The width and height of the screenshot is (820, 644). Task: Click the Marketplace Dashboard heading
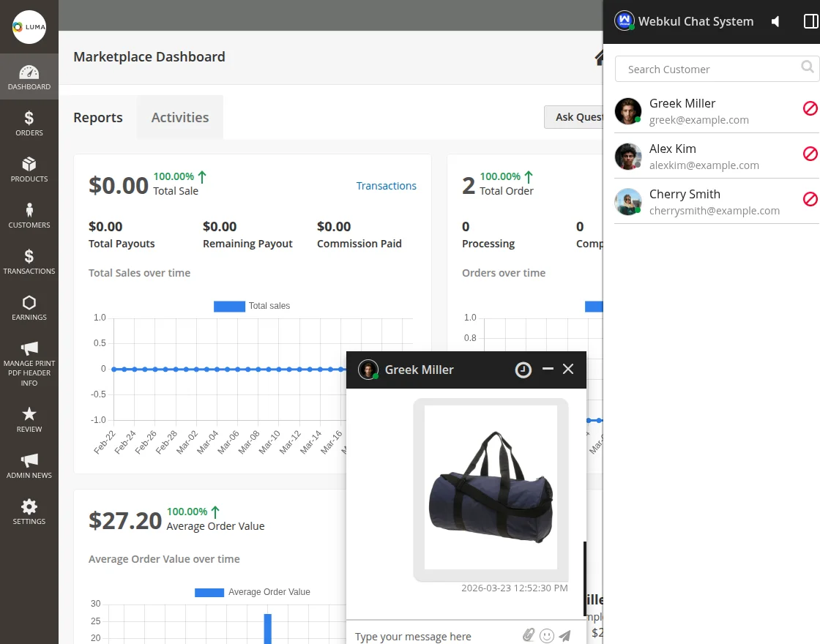149,56
